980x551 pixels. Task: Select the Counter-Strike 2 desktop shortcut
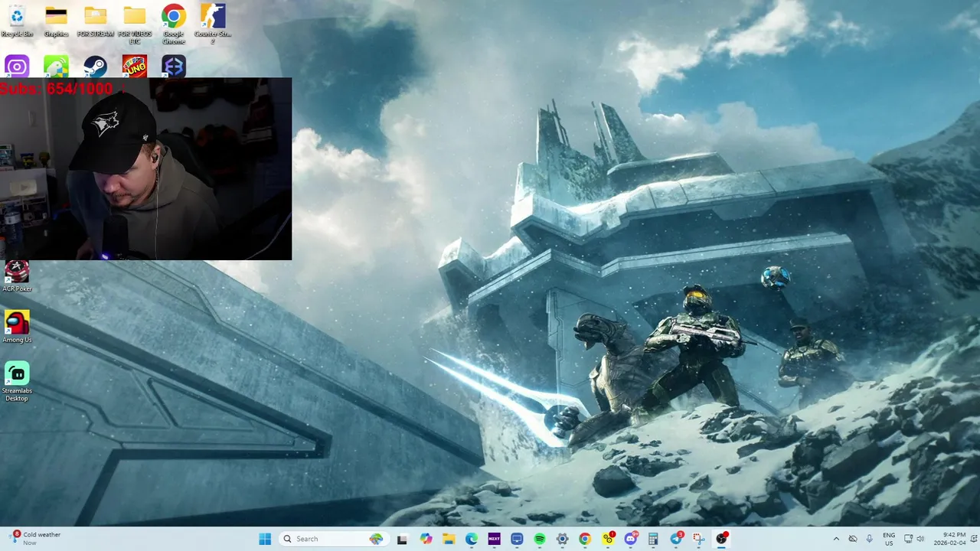pos(213,24)
